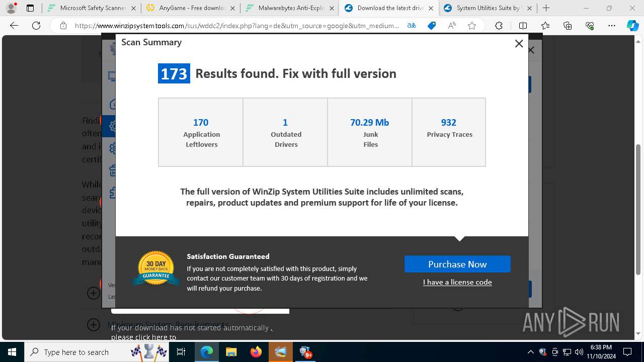Click the winzipsystemtools address bar
Viewport: 644px width, 362px height.
[236, 26]
